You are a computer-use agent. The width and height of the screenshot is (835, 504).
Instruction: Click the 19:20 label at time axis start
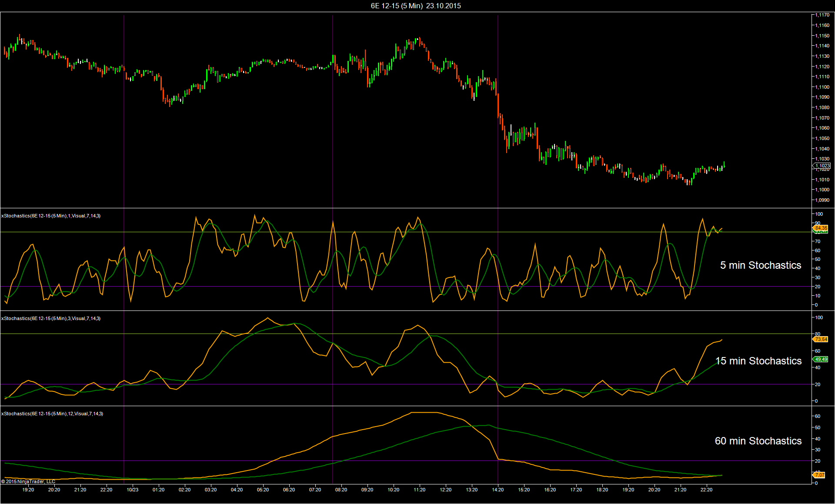point(28,490)
